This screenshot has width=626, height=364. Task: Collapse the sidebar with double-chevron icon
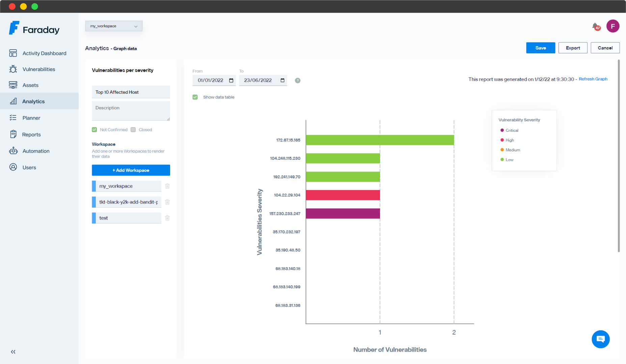[13, 352]
